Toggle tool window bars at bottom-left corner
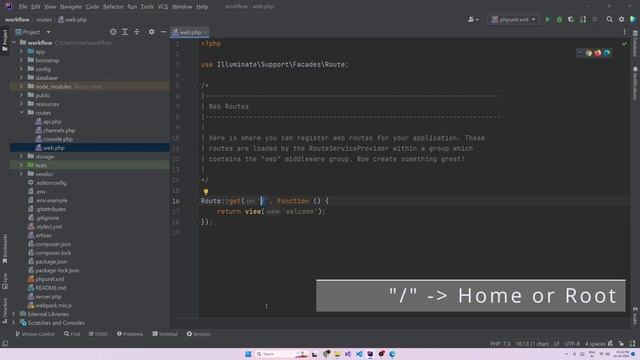 pos(5,344)
